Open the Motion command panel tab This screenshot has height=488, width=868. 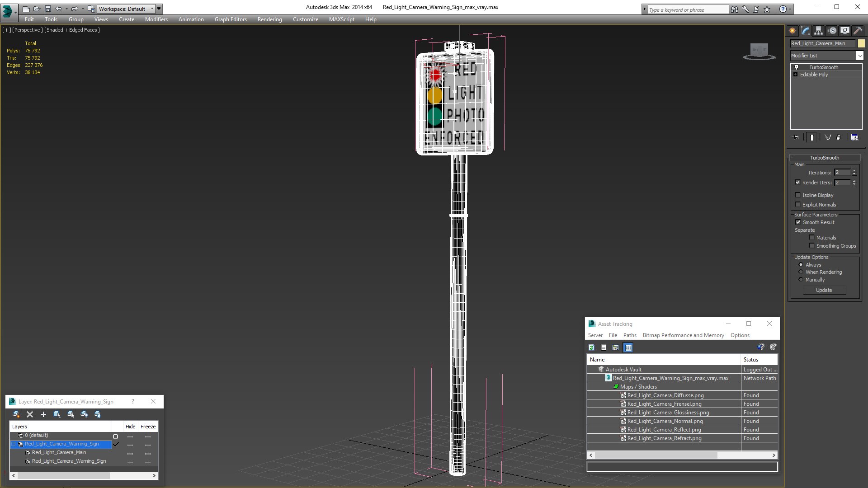[832, 31]
